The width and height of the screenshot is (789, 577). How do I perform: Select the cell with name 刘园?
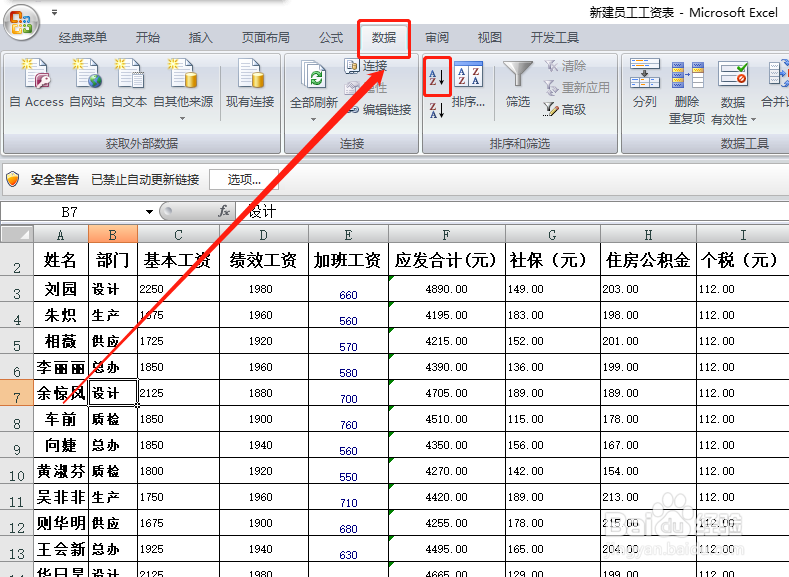pos(60,289)
